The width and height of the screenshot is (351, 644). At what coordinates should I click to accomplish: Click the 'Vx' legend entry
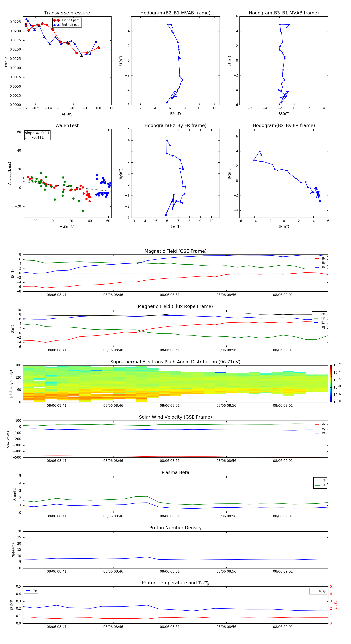tap(320, 424)
